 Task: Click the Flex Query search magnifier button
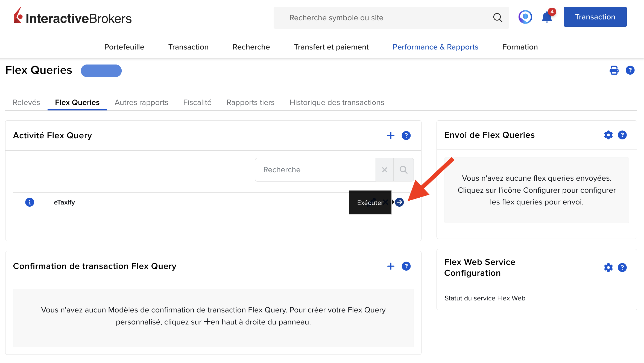[403, 170]
